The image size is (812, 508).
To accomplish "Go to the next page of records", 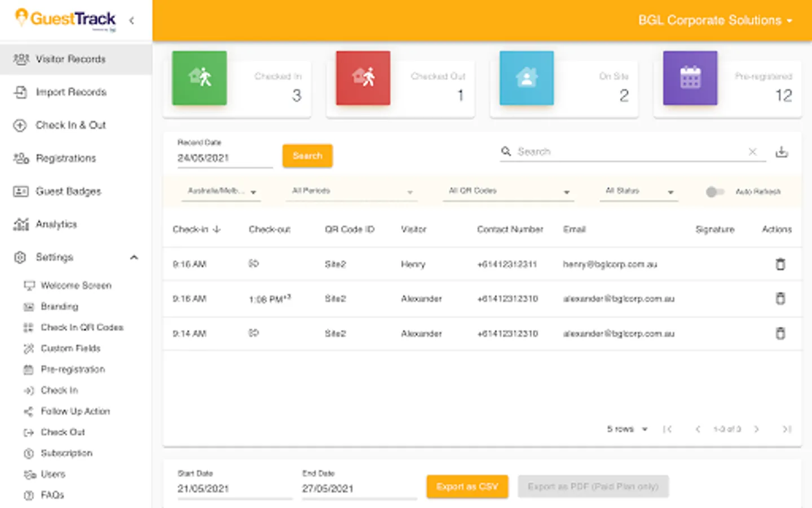I will 756,430.
